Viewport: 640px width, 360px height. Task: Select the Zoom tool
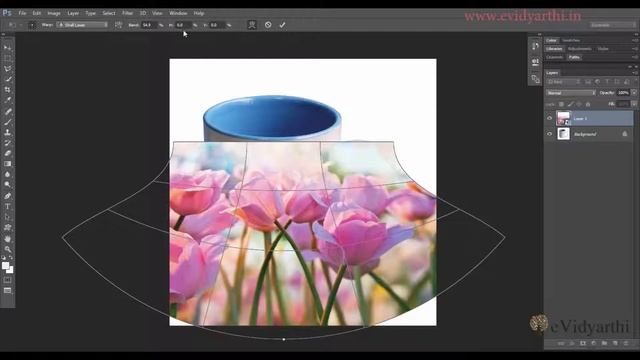7,249
